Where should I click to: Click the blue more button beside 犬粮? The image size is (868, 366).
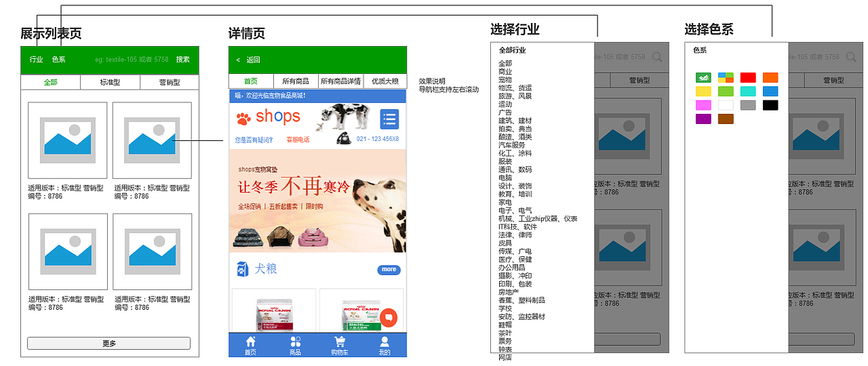(x=389, y=270)
